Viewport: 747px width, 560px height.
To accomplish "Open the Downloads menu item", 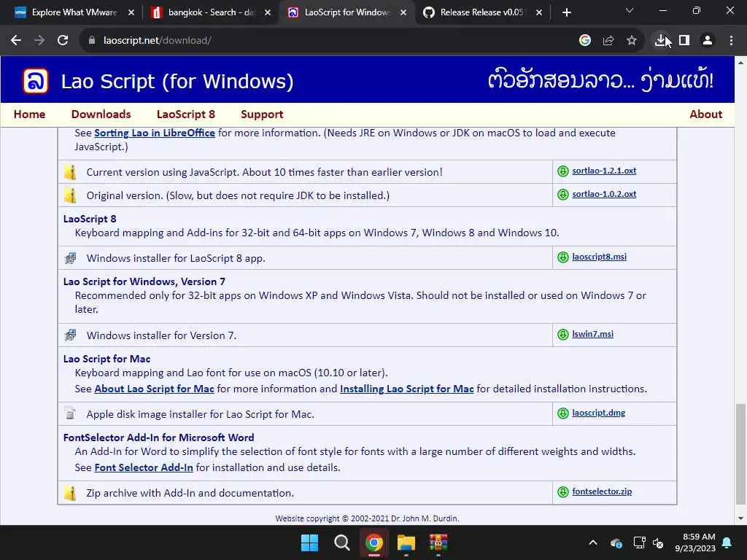I will (x=101, y=114).
